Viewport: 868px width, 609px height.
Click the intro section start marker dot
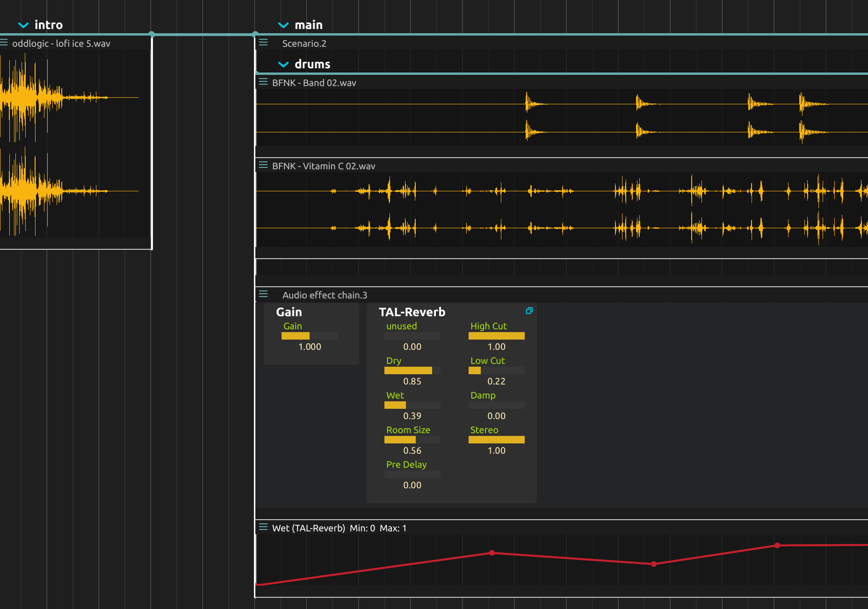[x=152, y=34]
